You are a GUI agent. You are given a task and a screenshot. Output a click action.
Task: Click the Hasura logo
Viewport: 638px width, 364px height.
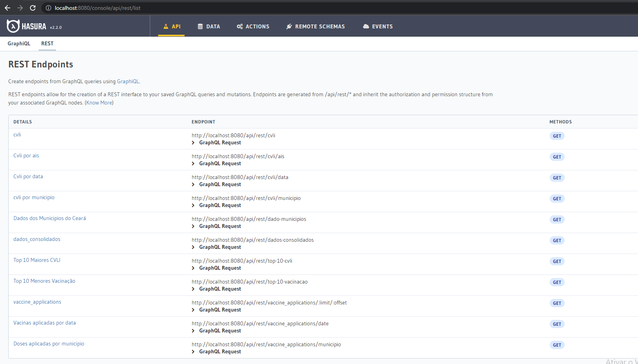pos(13,26)
